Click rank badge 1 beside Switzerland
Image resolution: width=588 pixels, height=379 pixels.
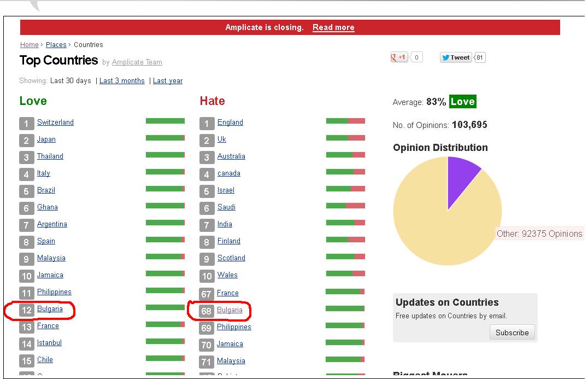coord(26,124)
